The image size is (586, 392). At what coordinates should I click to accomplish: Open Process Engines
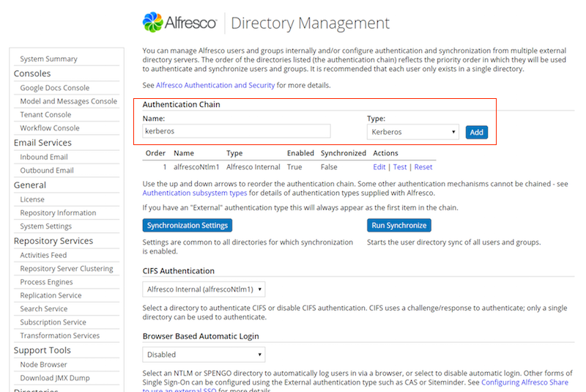click(46, 282)
